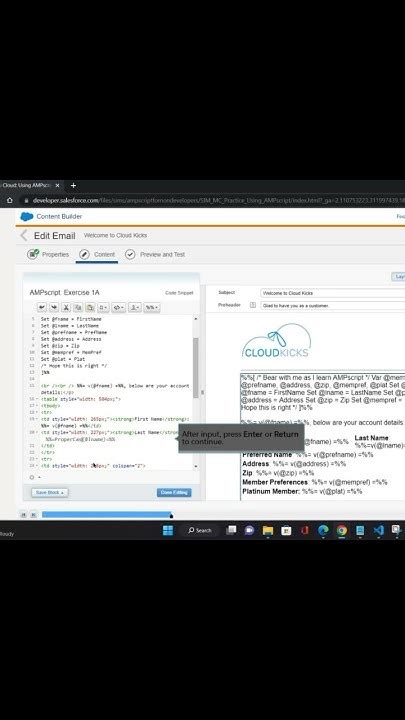
Task: Click the Preview and Test checkmark icon
Action: [x=130, y=254]
